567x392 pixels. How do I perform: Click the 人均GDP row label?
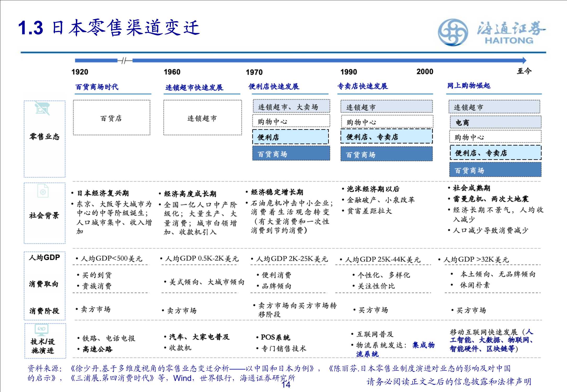click(44, 257)
